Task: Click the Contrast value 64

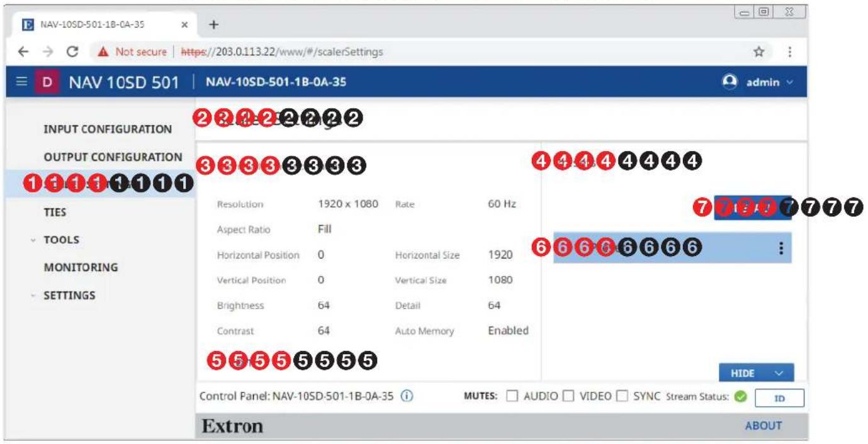Action: pos(324,330)
